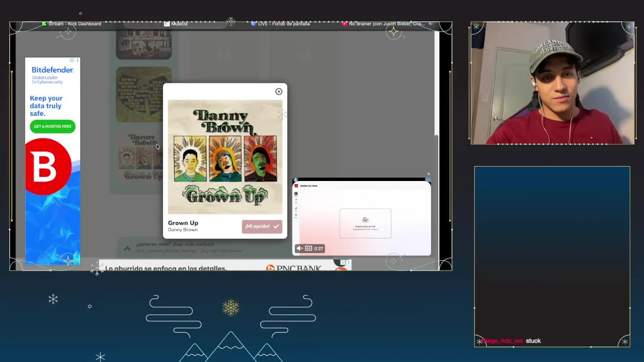Close the floating Adobe Acrobat video ad
This screenshot has height=362, width=644.
pos(429,174)
